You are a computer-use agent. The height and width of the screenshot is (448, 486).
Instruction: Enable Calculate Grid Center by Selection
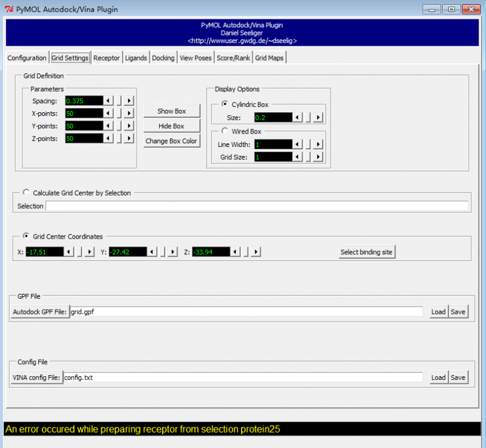tap(26, 192)
